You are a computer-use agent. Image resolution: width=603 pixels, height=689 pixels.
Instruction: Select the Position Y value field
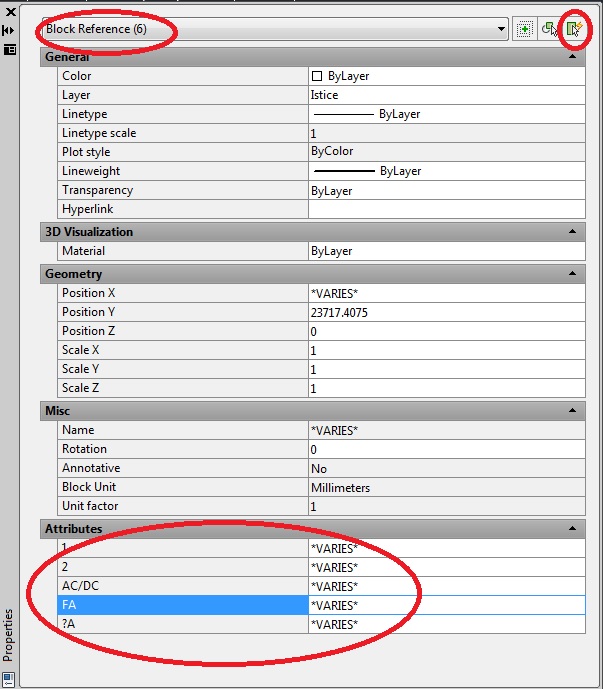pos(446,312)
